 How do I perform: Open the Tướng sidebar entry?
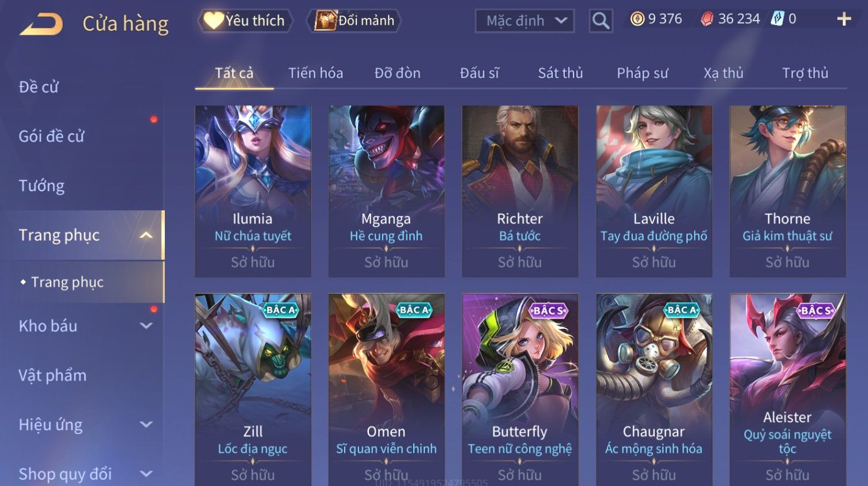coord(41,186)
